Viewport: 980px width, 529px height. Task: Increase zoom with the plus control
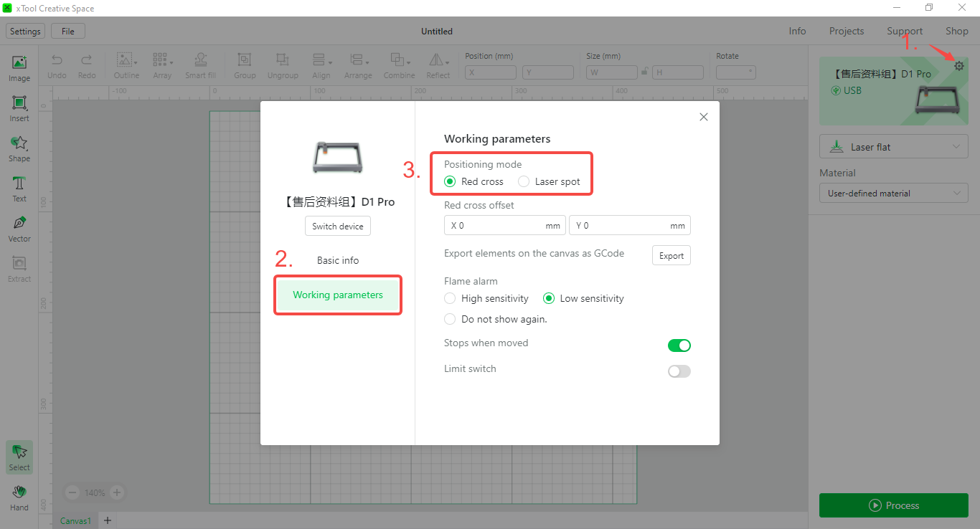pyautogui.click(x=118, y=492)
